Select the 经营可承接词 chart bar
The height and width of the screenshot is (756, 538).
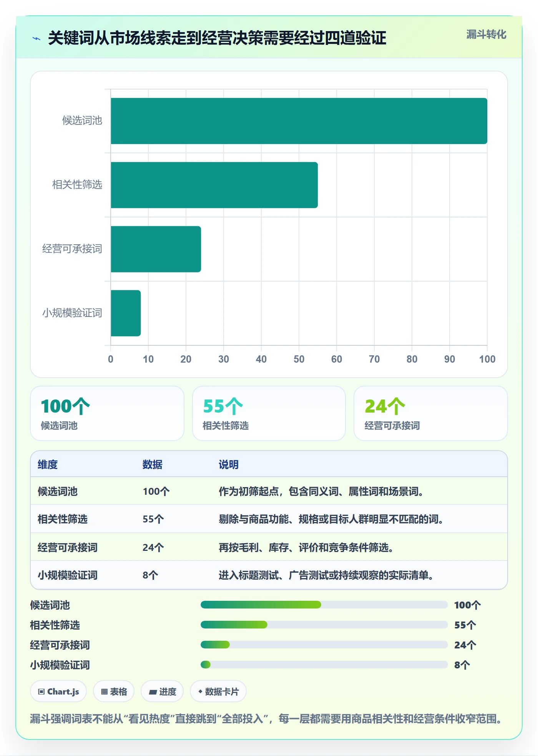[x=156, y=249]
